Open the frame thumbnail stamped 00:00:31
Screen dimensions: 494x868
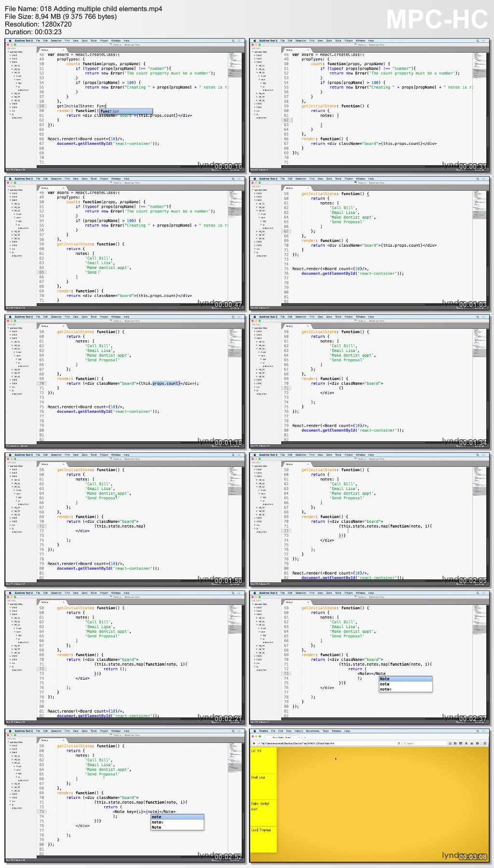370,105
